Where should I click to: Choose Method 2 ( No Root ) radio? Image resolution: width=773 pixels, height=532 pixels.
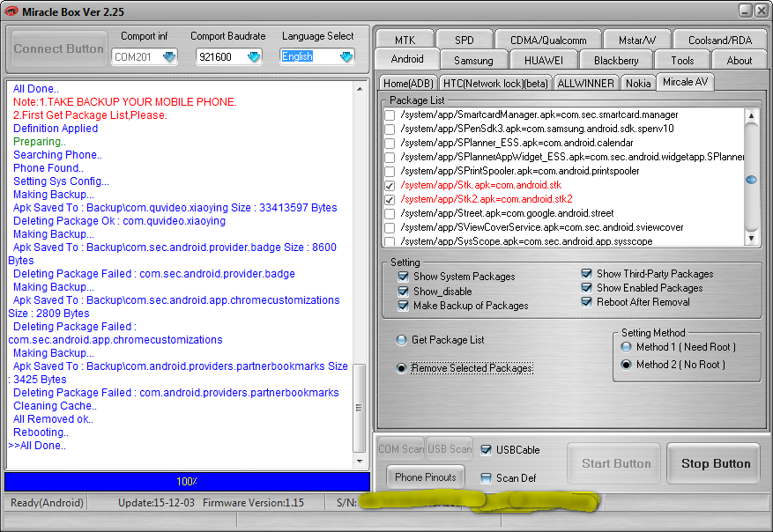(626, 365)
